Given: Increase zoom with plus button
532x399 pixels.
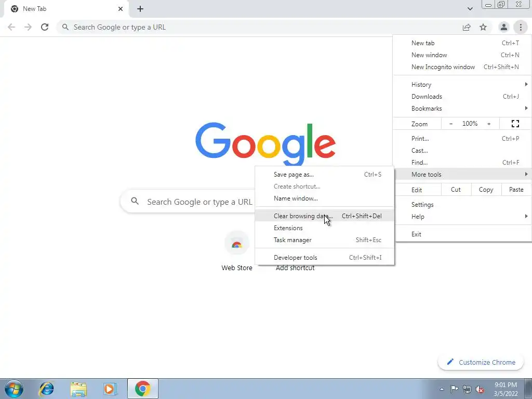Looking at the screenshot, I should tap(489, 124).
